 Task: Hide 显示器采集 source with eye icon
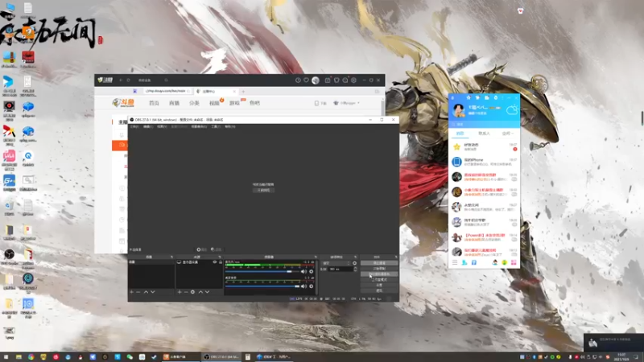point(214,262)
